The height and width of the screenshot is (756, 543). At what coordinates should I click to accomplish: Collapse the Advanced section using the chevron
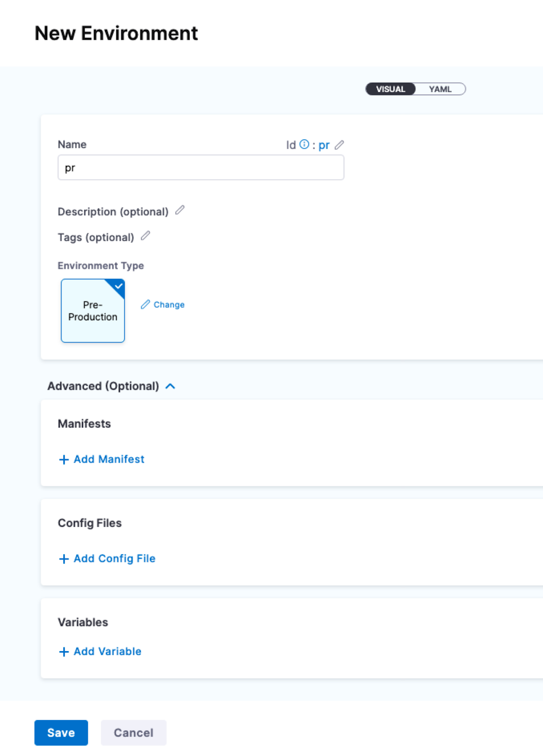point(171,387)
